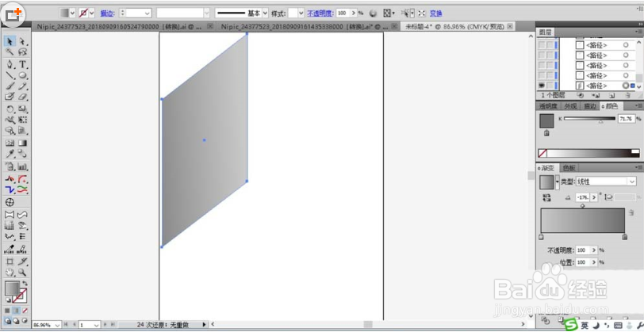Screen dimensions: 644x332
Task: Click the Recolor Artwork wheel icon
Action: 373,13
